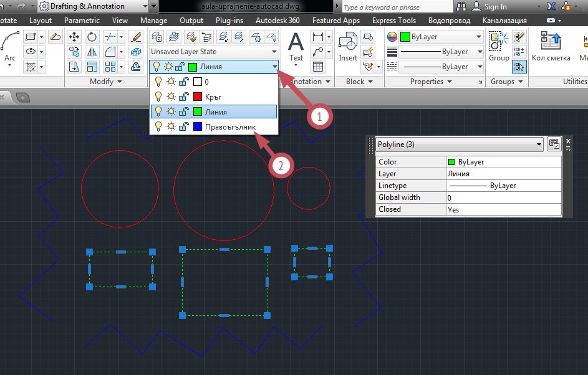
Task: Open the Unsaved Layer State dropdown
Action: (x=214, y=52)
